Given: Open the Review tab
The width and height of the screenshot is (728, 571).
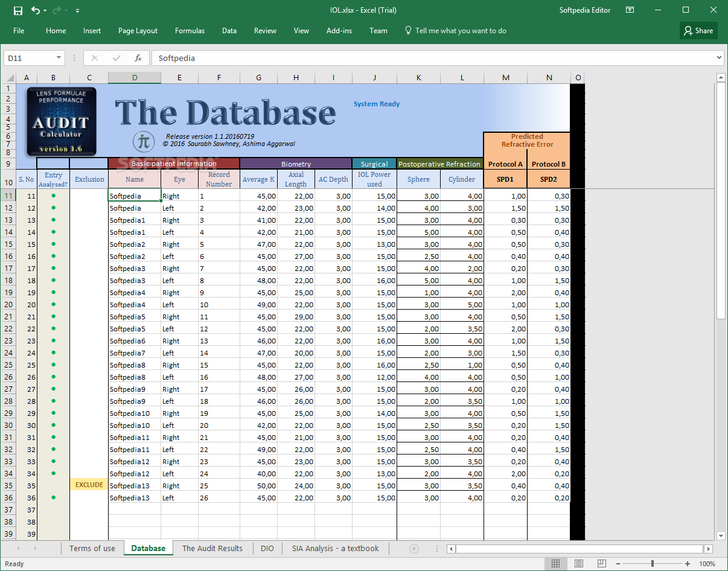Looking at the screenshot, I should 265,31.
